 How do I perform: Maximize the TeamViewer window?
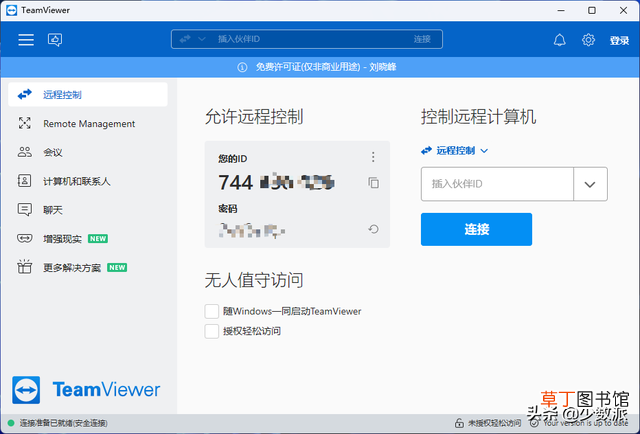[x=592, y=10]
